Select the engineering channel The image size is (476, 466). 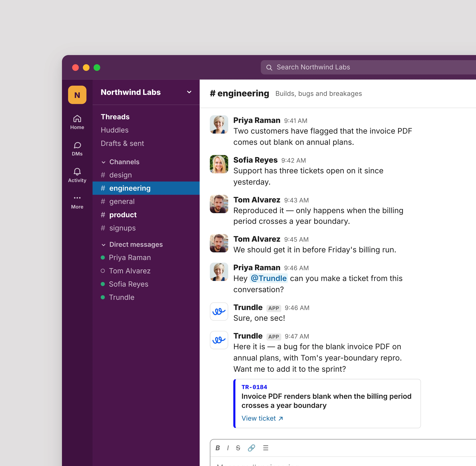click(146, 188)
